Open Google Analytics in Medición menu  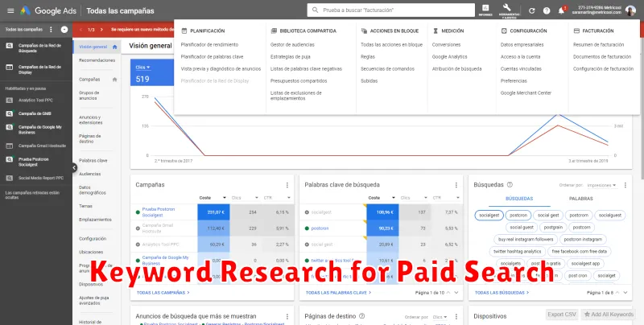[449, 56]
